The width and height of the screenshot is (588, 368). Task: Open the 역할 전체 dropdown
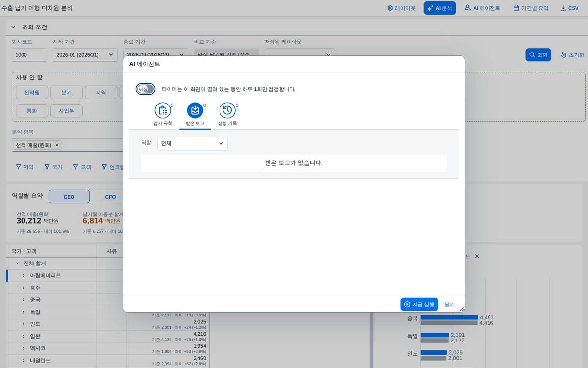(x=193, y=143)
